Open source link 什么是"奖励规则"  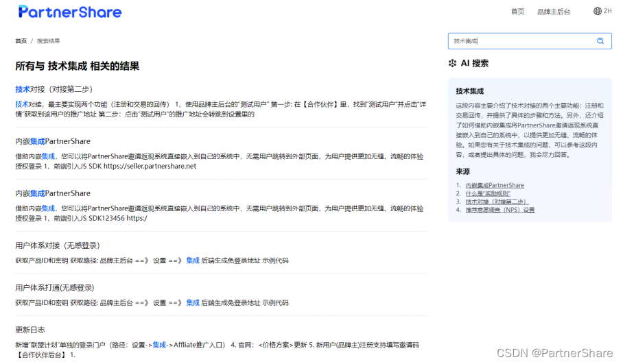pyautogui.click(x=488, y=193)
